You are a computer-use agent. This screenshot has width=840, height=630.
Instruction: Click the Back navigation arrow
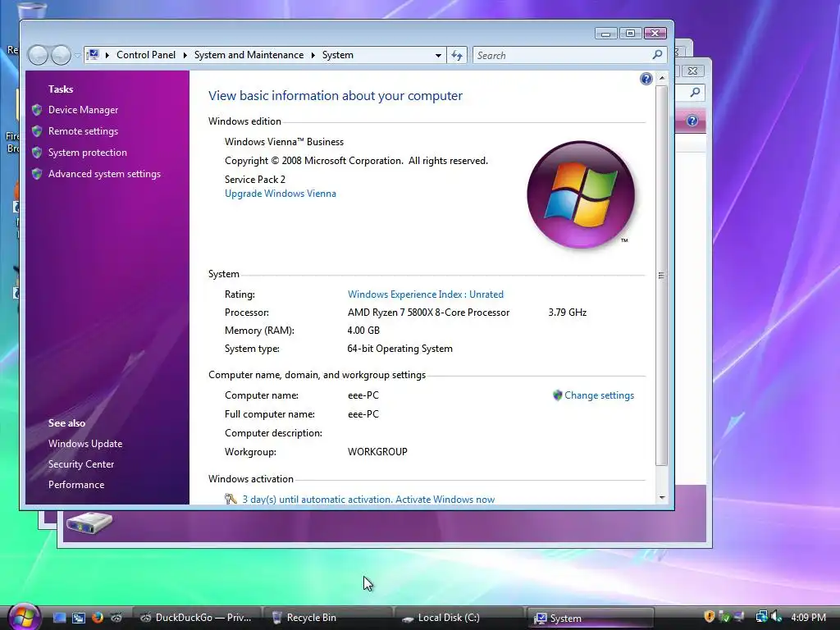coord(38,55)
